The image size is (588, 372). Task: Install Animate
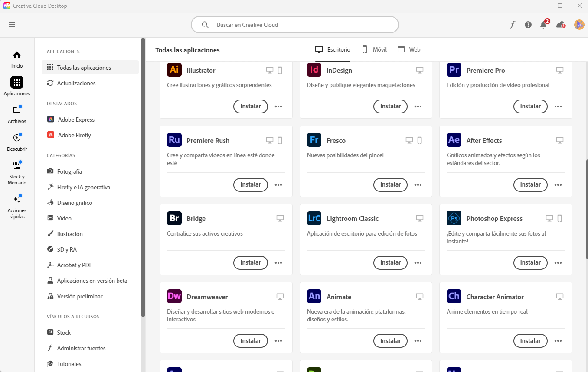click(x=390, y=341)
